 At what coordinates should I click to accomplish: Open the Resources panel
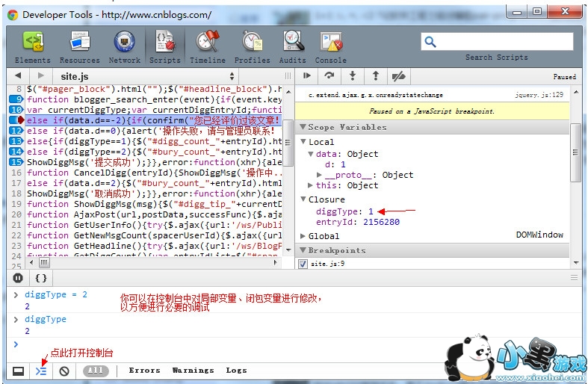79,46
